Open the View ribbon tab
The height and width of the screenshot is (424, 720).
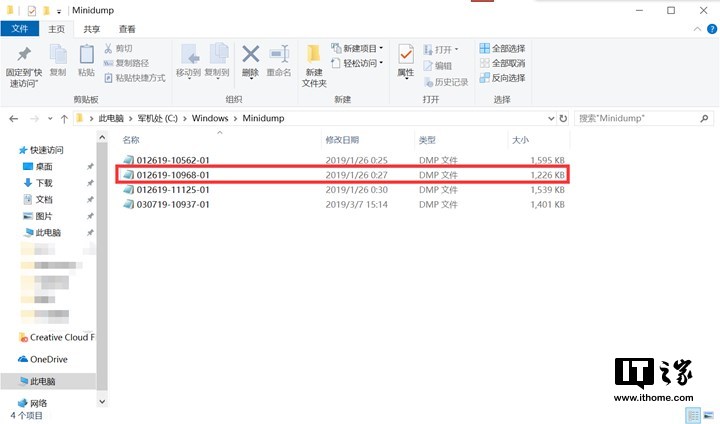(127, 30)
